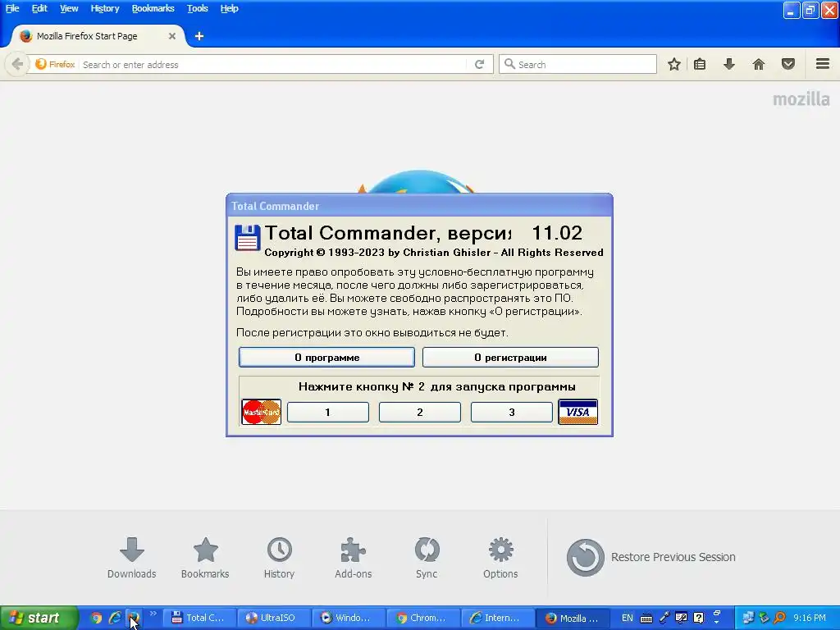Open the hamburger menu
Image resolution: width=840 pixels, height=630 pixels.
pyautogui.click(x=823, y=64)
